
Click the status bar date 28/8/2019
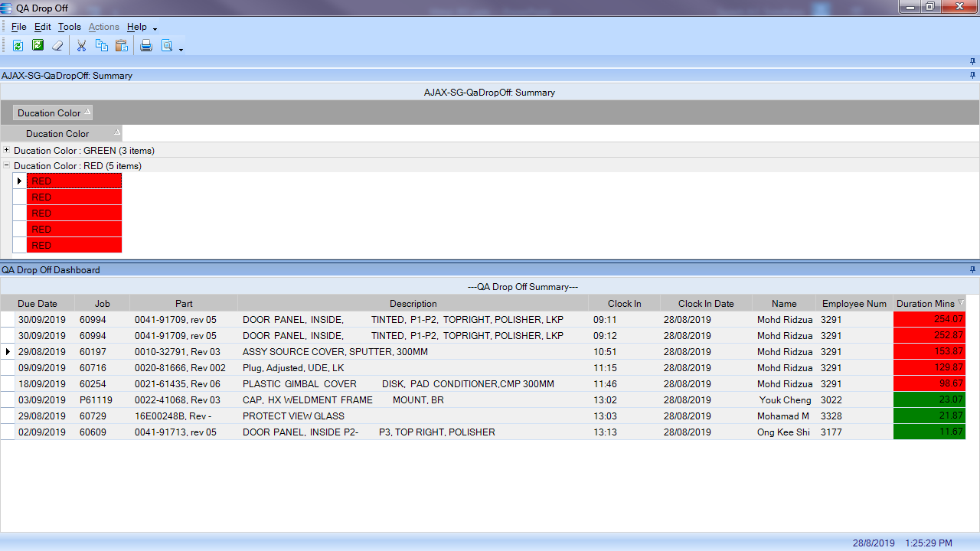click(874, 543)
